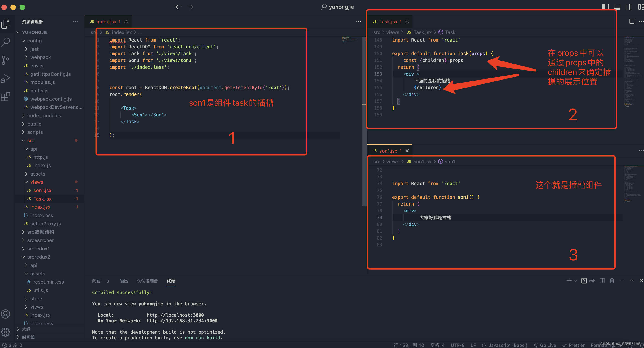Open the Extensions view

6,96
